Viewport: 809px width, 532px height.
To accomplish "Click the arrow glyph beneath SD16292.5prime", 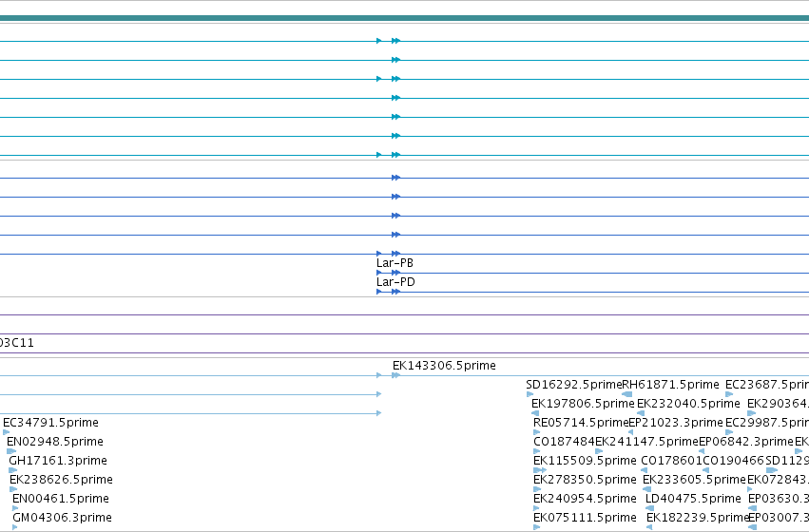I will click(530, 394).
